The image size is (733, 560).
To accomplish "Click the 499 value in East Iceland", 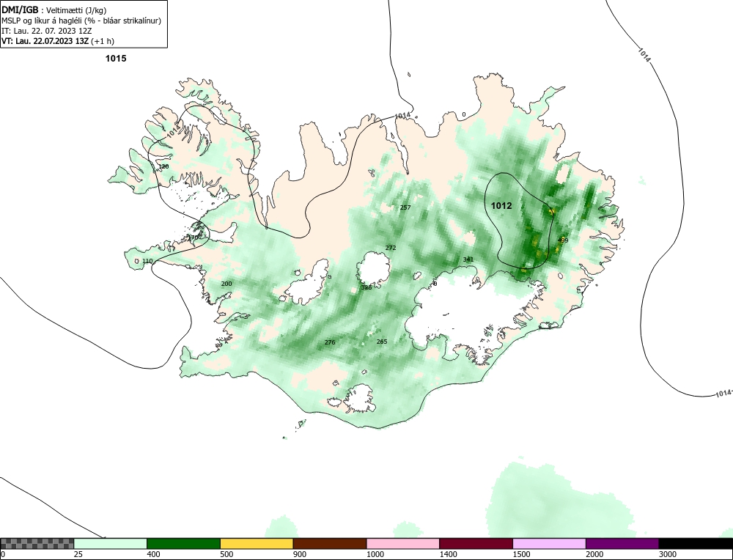I will (563, 240).
